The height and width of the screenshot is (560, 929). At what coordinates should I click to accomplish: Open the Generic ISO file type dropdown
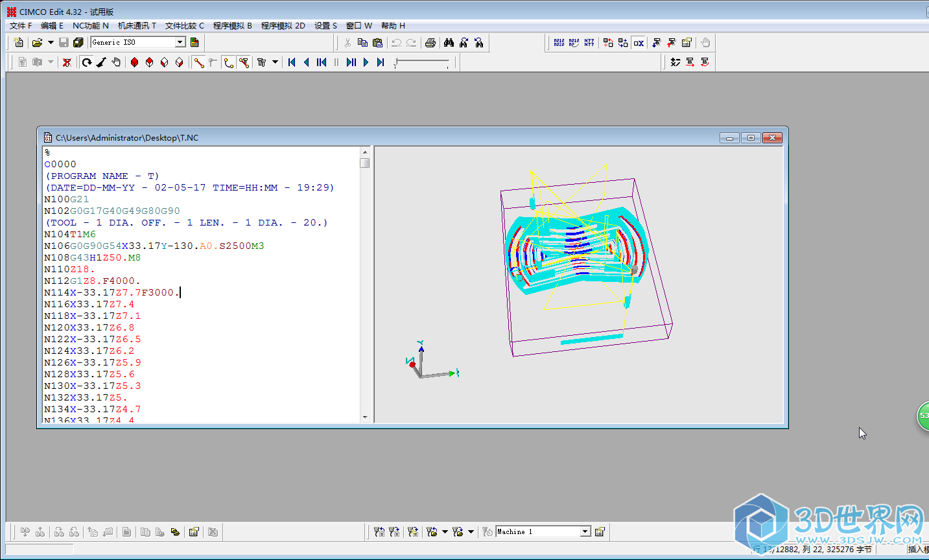click(180, 42)
